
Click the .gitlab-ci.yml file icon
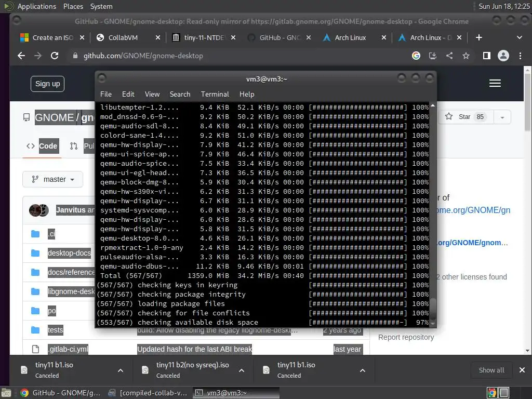35,349
